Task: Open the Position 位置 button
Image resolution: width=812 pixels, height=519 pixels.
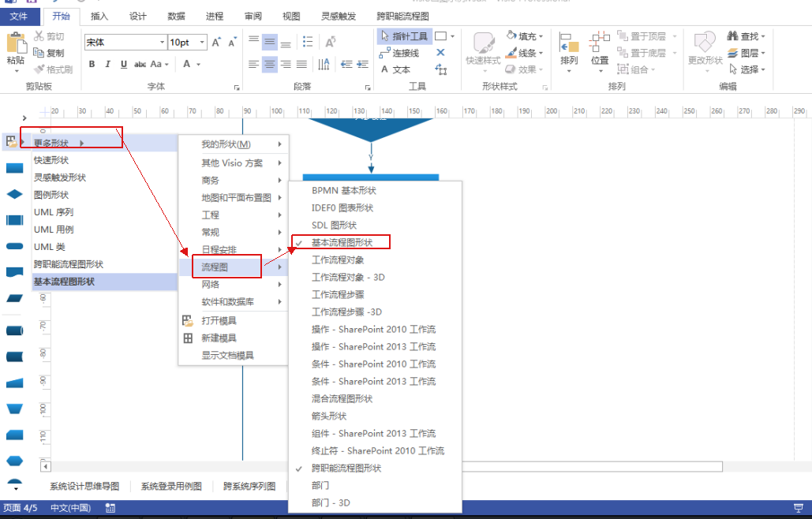Action: coord(600,52)
